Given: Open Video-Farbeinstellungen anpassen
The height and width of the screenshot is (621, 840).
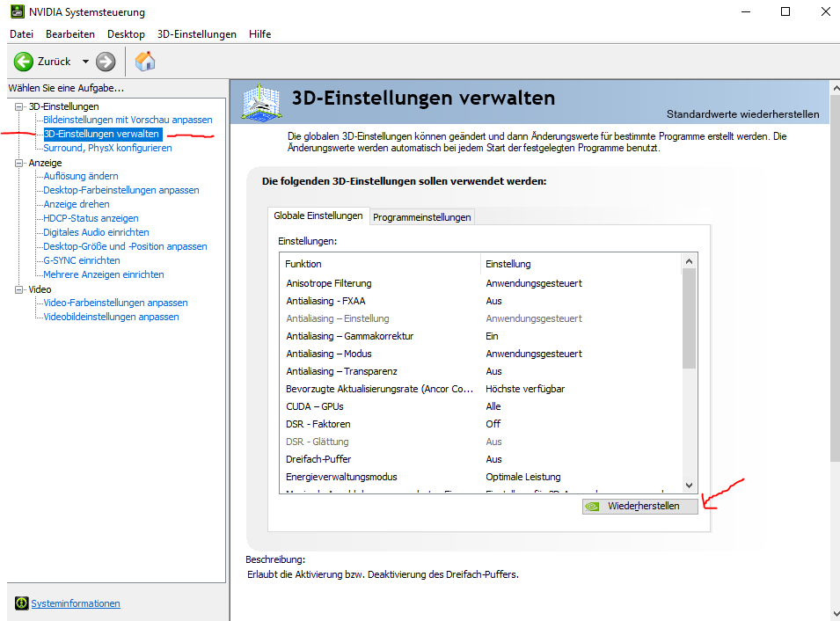Looking at the screenshot, I should (116, 303).
